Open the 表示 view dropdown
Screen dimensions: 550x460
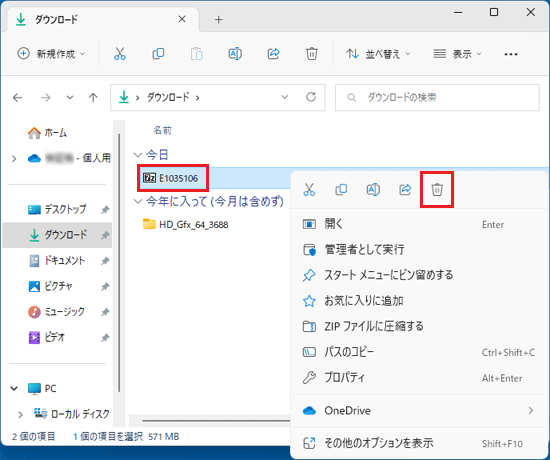(x=457, y=54)
